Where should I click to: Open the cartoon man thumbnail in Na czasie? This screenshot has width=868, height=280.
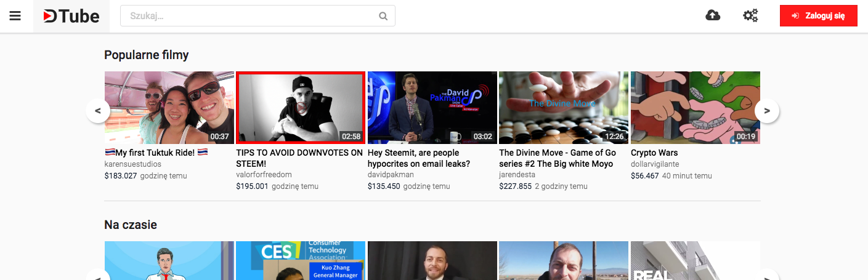pyautogui.click(x=169, y=260)
